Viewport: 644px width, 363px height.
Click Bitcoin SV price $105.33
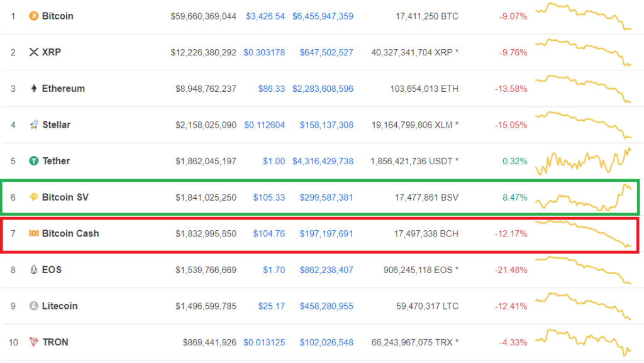(269, 198)
